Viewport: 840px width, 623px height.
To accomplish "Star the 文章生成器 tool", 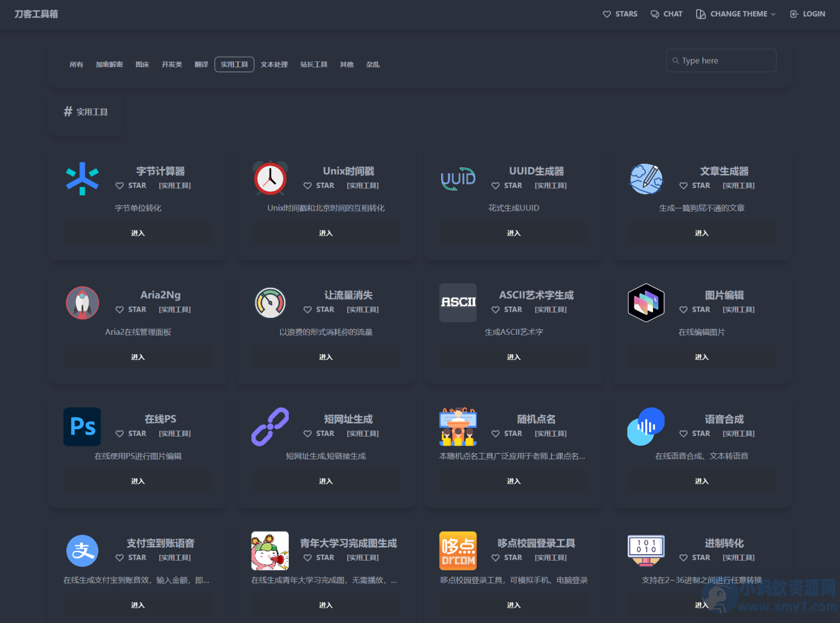I will coord(695,185).
